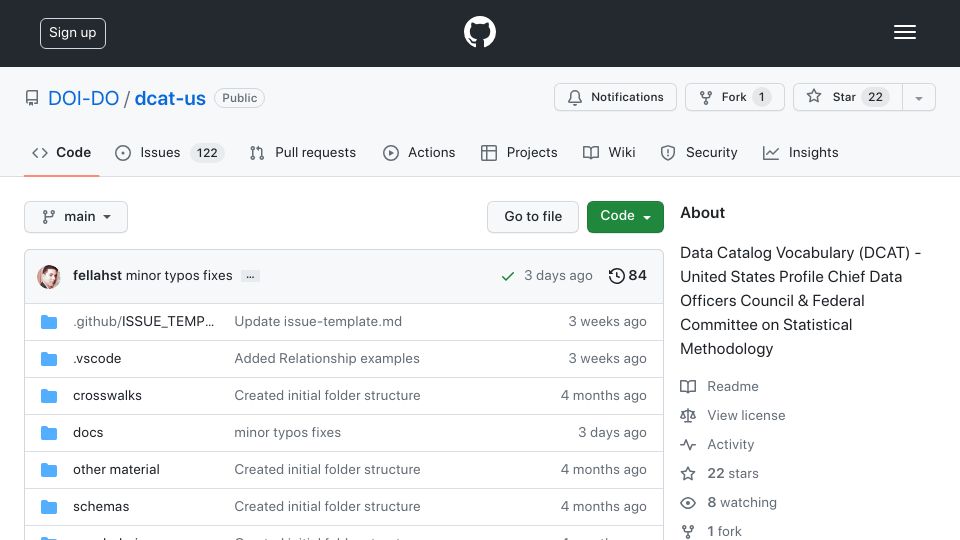Click the folder icon beside docs
The image size is (960, 540).
[x=49, y=433]
